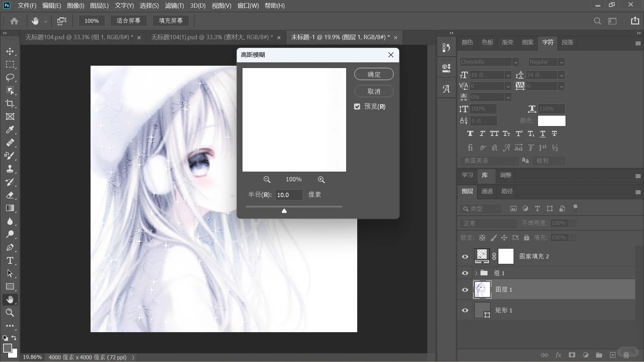The image size is (644, 362).
Task: Select the History Brush tool
Action: click(10, 182)
